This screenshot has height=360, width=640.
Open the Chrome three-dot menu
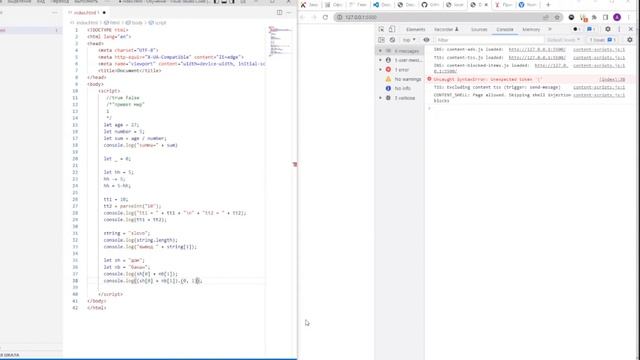point(629,17)
